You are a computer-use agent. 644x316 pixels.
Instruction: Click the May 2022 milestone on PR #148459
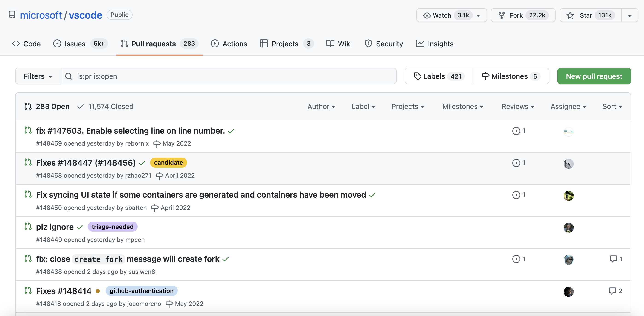[177, 143]
